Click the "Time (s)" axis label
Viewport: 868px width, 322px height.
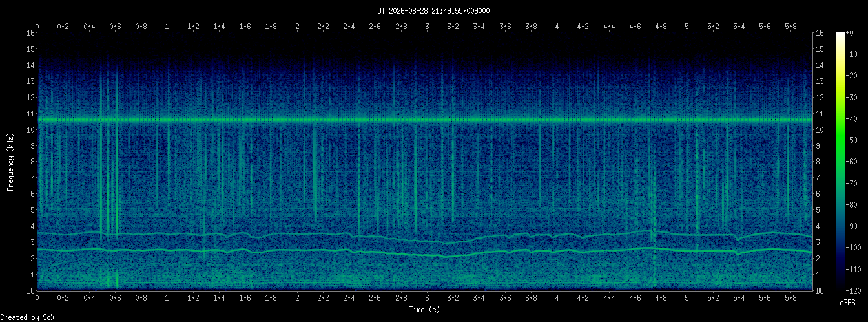click(425, 310)
